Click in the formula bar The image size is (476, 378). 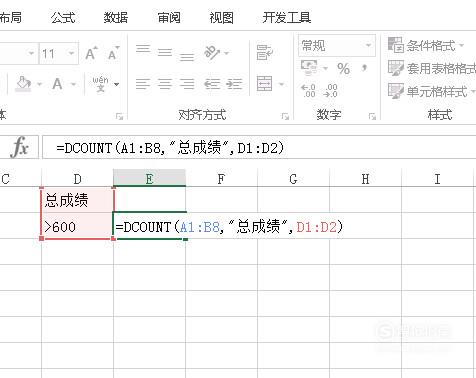259,147
